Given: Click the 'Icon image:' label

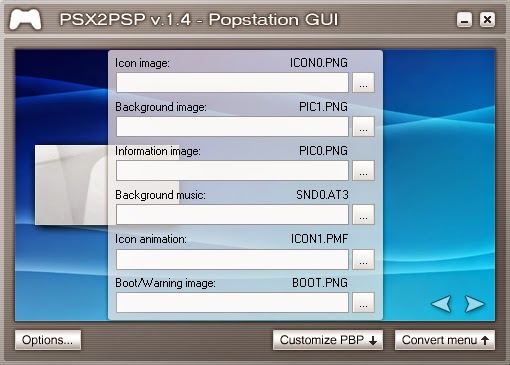Looking at the screenshot, I should pos(142,63).
